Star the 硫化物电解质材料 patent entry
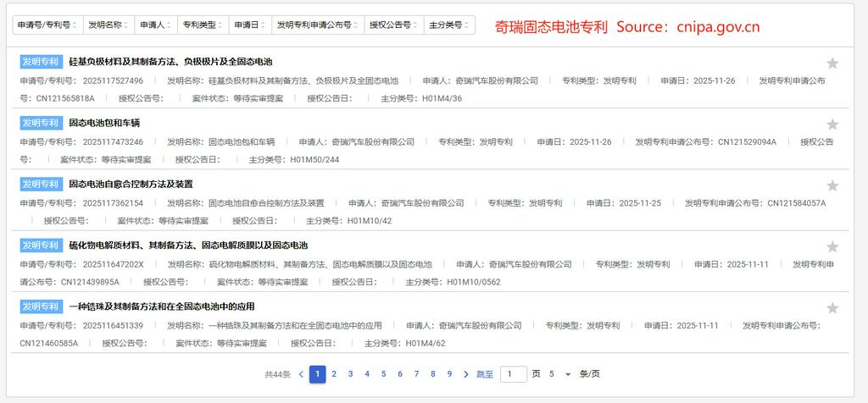The width and height of the screenshot is (868, 403). tap(832, 247)
